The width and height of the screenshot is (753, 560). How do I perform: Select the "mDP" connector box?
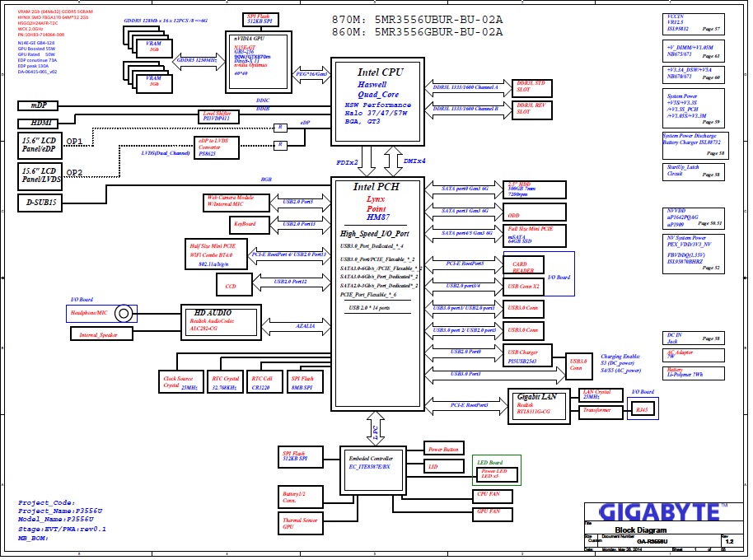click(x=38, y=105)
